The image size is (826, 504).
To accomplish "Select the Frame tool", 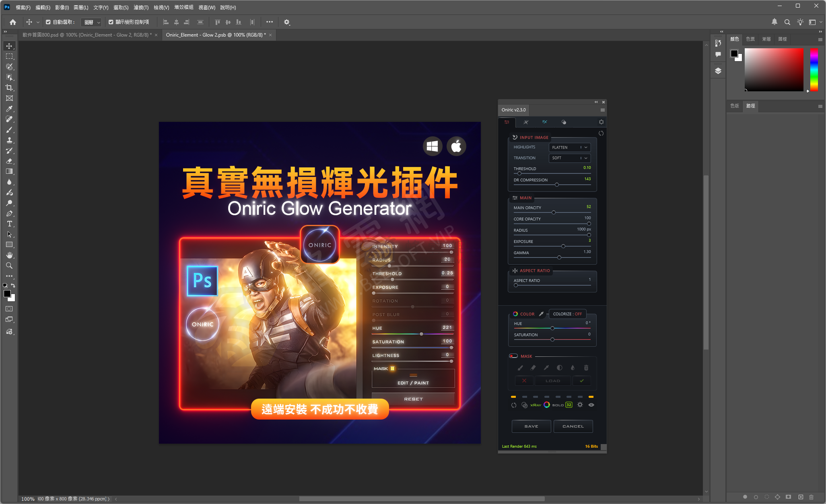I will pyautogui.click(x=9, y=98).
